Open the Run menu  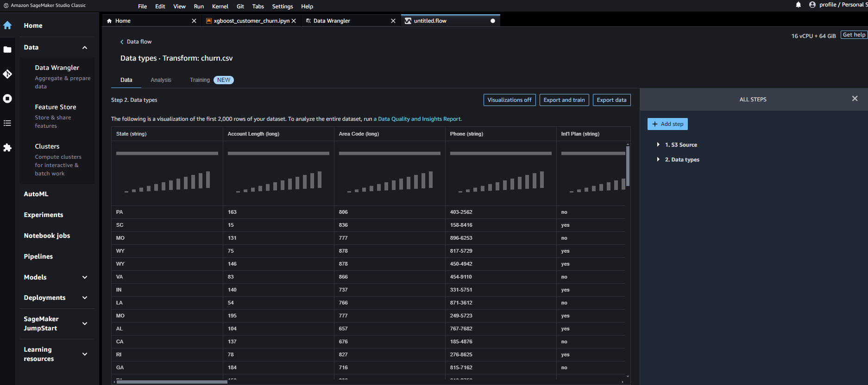[199, 6]
